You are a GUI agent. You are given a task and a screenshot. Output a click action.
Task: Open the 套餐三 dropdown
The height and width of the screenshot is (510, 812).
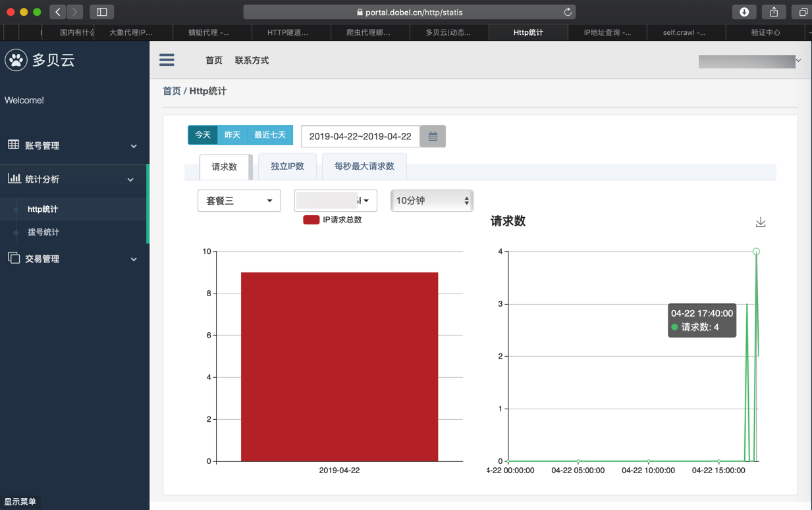239,201
